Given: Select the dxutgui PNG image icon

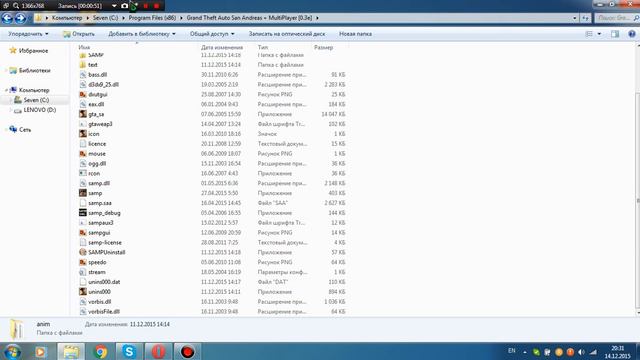Looking at the screenshot, I should [83, 94].
